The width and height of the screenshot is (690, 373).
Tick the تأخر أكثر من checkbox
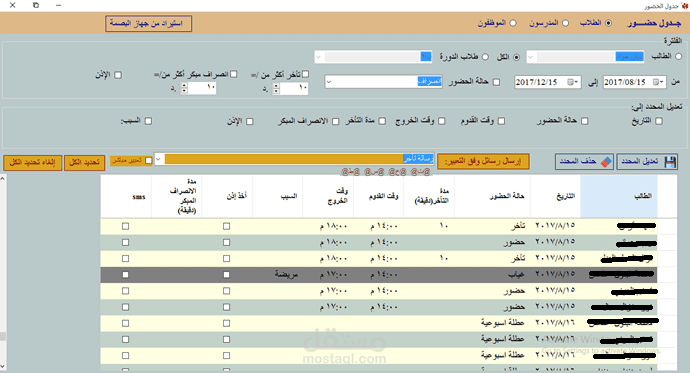pyautogui.click(x=305, y=74)
